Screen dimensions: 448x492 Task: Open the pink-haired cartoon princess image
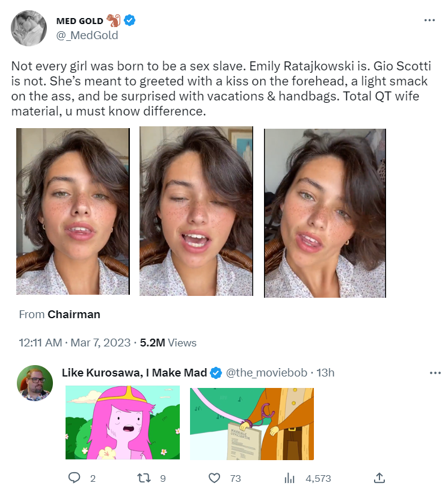coord(122,423)
